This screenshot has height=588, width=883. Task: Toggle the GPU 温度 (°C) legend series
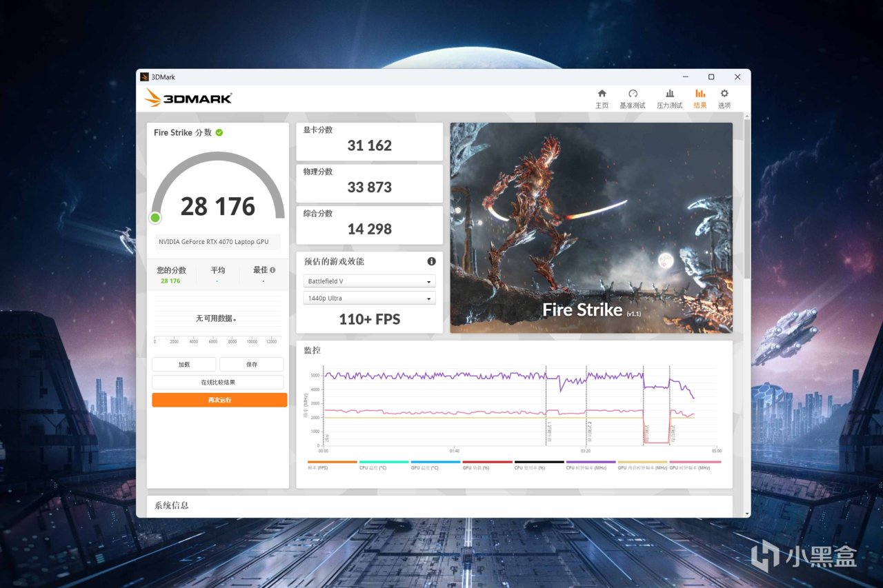pos(435,465)
